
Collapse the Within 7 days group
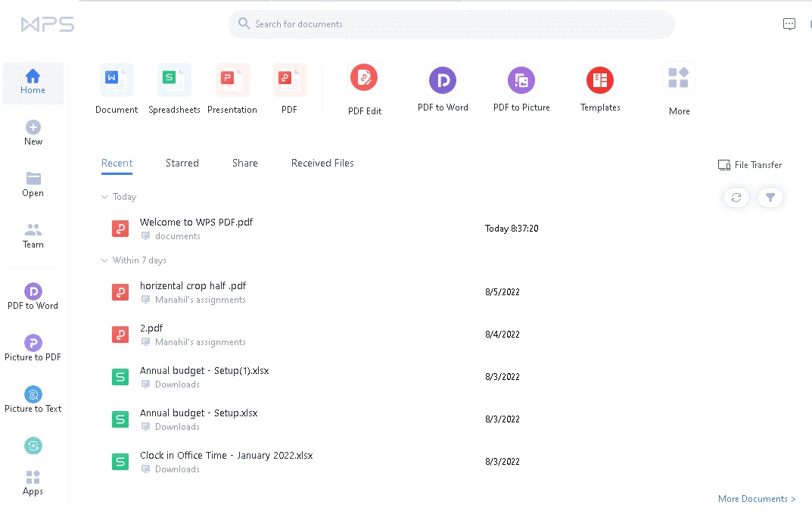104,260
